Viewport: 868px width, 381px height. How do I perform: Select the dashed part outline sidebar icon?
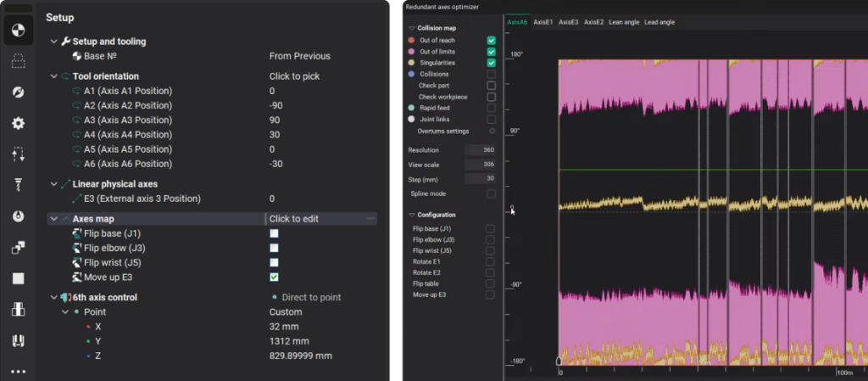click(17, 62)
